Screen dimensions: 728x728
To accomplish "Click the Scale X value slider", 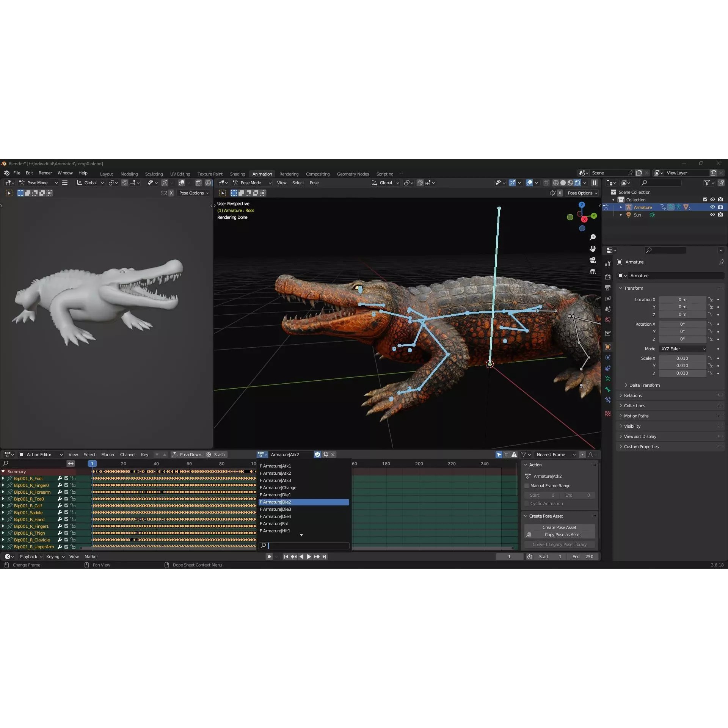I will (682, 358).
